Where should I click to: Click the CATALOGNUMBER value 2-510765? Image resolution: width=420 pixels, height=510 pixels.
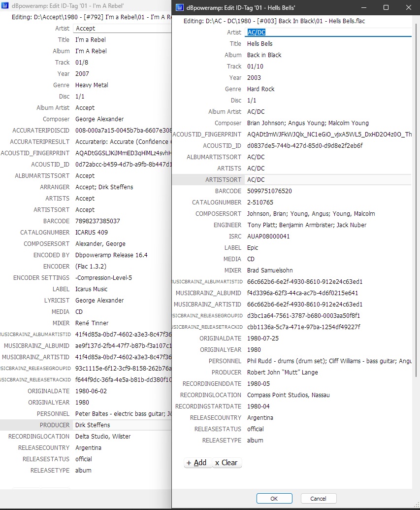point(260,203)
